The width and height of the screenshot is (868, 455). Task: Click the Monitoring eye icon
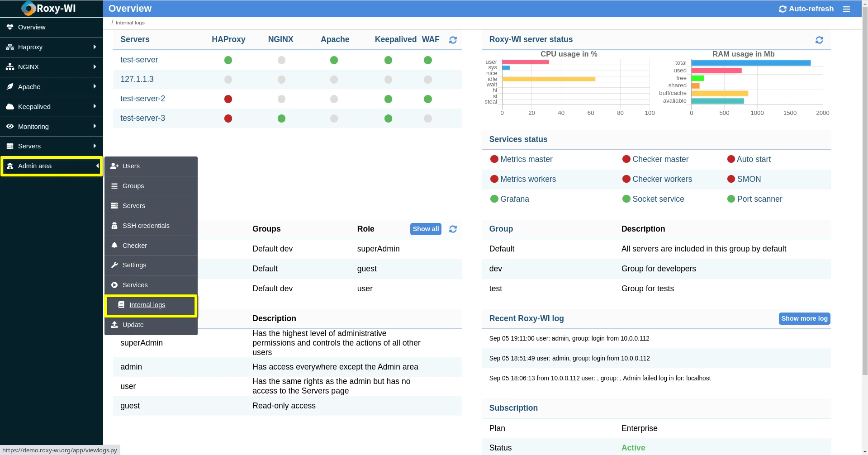pyautogui.click(x=10, y=127)
